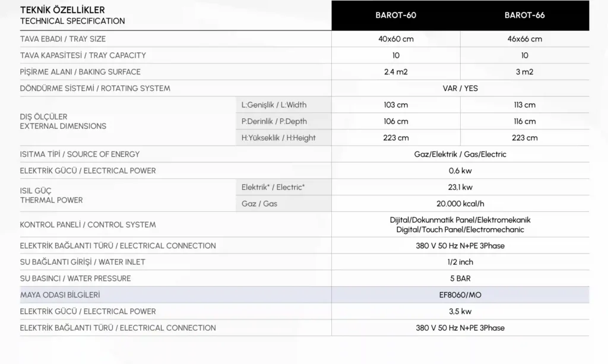Click the 5 BAR water pressure value
608x364 pixels.
click(460, 278)
